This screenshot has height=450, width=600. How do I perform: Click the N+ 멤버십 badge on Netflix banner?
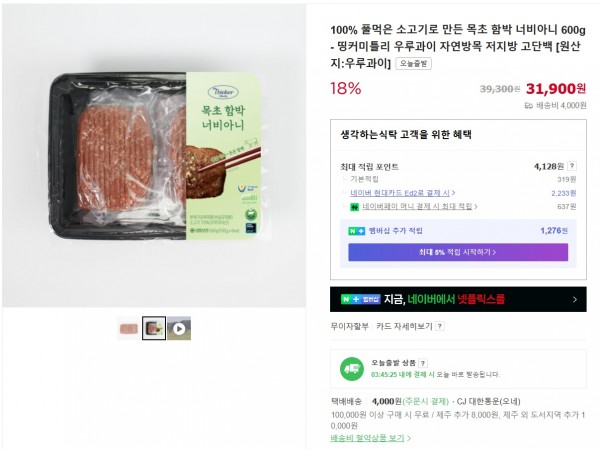pyautogui.click(x=360, y=299)
